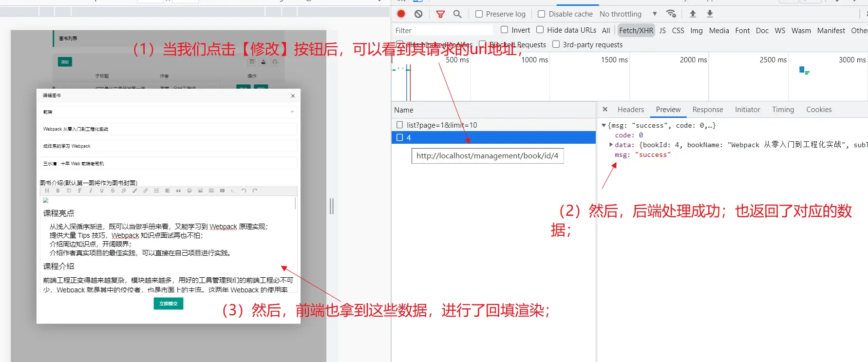Viewport: 868px width, 362px height.
Task: Tick checkbox beside request named 4
Action: (400, 138)
